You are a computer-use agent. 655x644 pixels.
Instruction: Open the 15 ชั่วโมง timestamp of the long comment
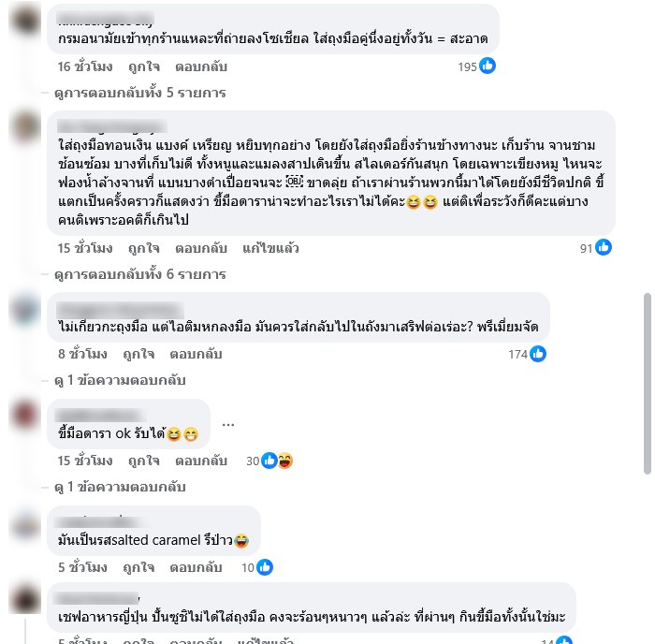point(85,248)
